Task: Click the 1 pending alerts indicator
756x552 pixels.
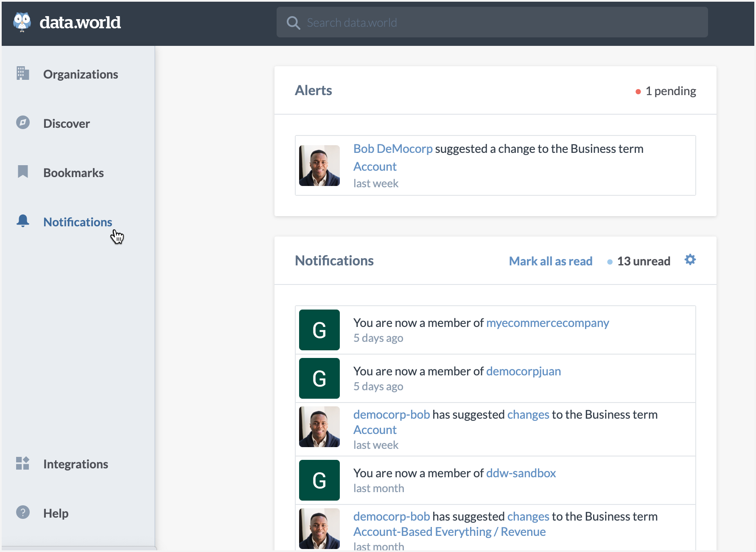Action: [666, 91]
